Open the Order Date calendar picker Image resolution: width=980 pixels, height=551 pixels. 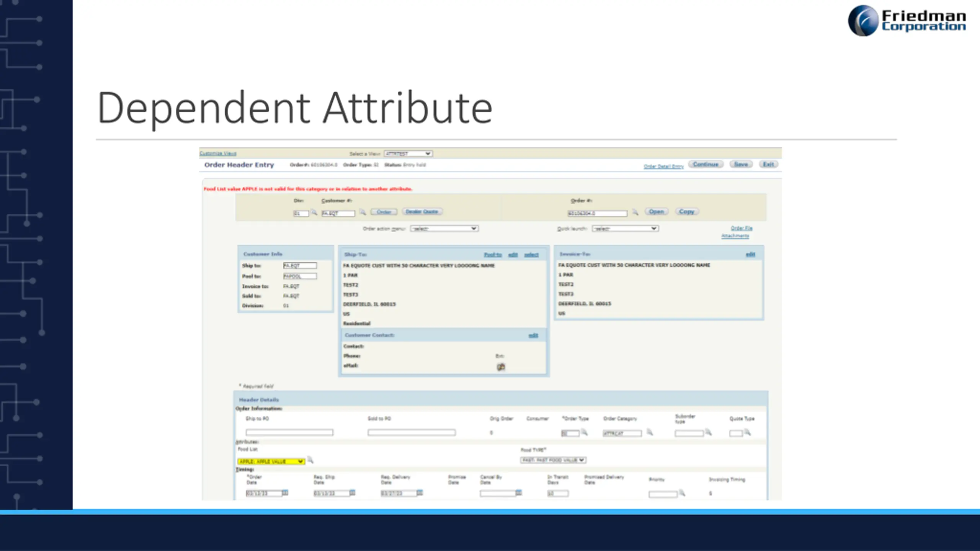pyautogui.click(x=285, y=493)
